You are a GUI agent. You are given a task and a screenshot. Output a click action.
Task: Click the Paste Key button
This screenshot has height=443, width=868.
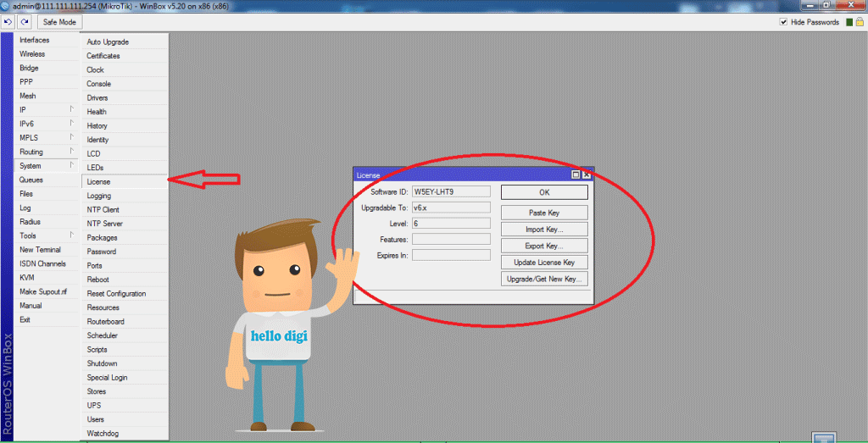click(x=544, y=213)
